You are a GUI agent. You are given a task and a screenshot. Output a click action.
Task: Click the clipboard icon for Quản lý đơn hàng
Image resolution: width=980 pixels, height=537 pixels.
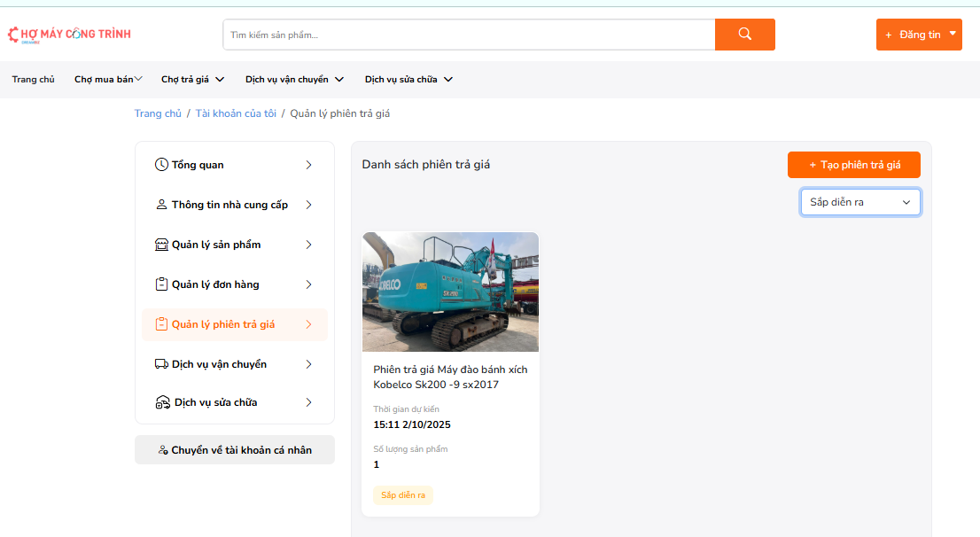coord(161,284)
